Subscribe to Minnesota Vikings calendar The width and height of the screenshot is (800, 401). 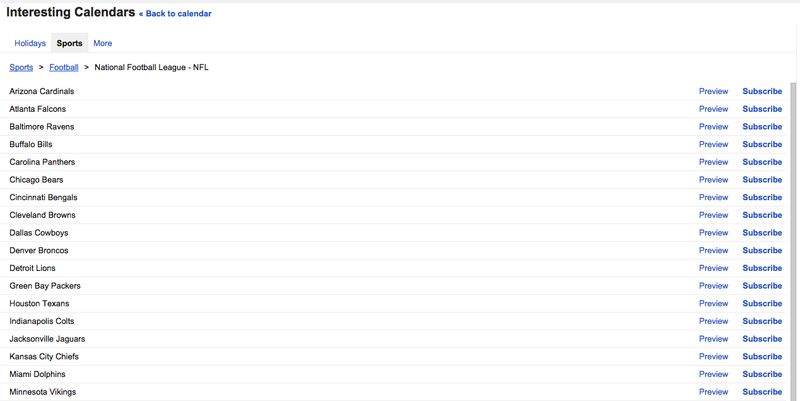[x=762, y=392]
